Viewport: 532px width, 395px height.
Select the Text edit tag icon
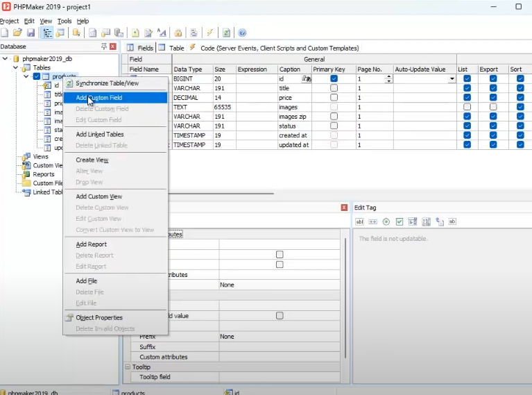click(x=360, y=221)
